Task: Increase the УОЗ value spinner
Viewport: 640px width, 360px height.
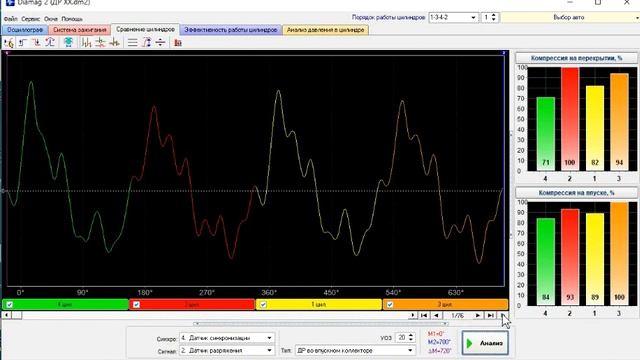Action: tap(411, 335)
